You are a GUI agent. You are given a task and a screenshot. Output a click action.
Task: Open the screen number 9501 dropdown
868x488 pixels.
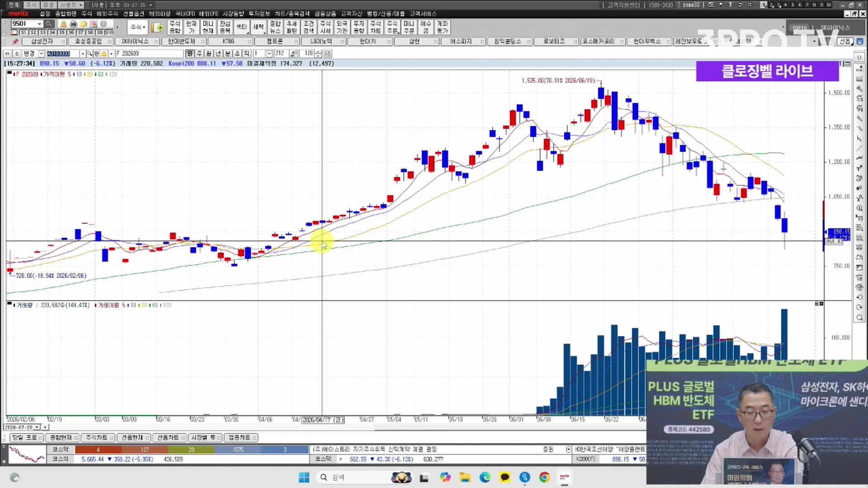[39, 23]
